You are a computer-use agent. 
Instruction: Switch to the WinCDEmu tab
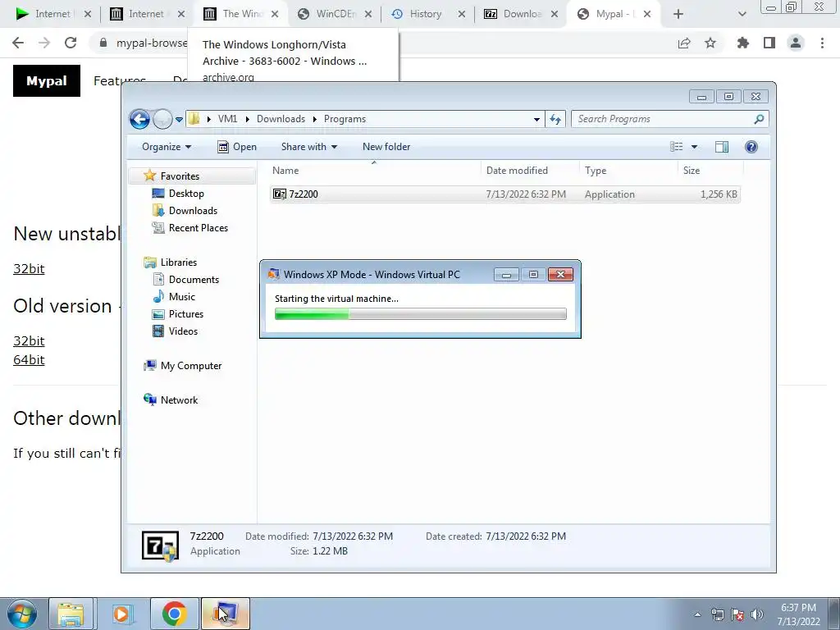tap(334, 14)
